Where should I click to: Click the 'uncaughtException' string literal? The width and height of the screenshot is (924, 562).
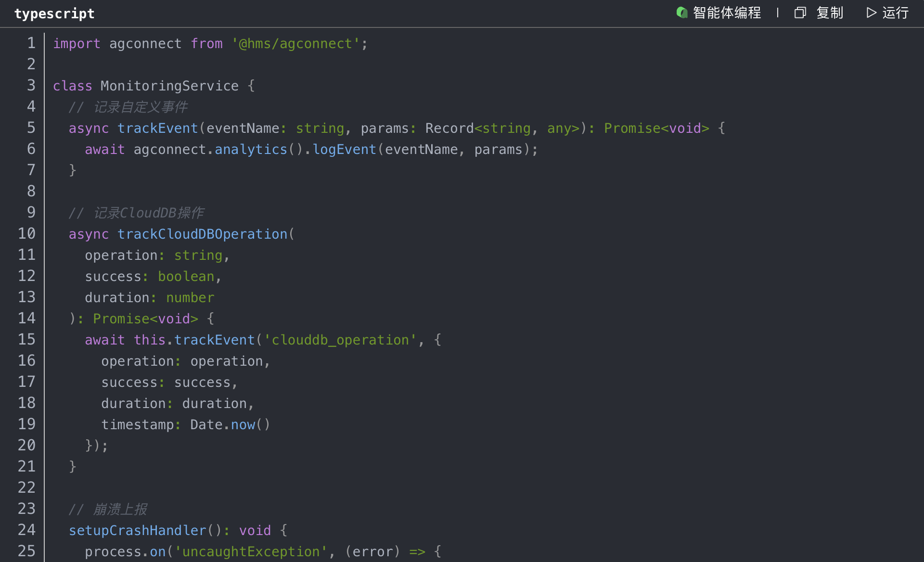pyautogui.click(x=251, y=552)
